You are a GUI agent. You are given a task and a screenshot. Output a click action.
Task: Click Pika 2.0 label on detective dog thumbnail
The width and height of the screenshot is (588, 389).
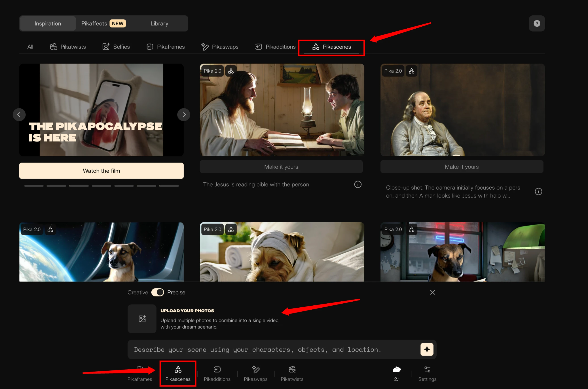point(393,229)
